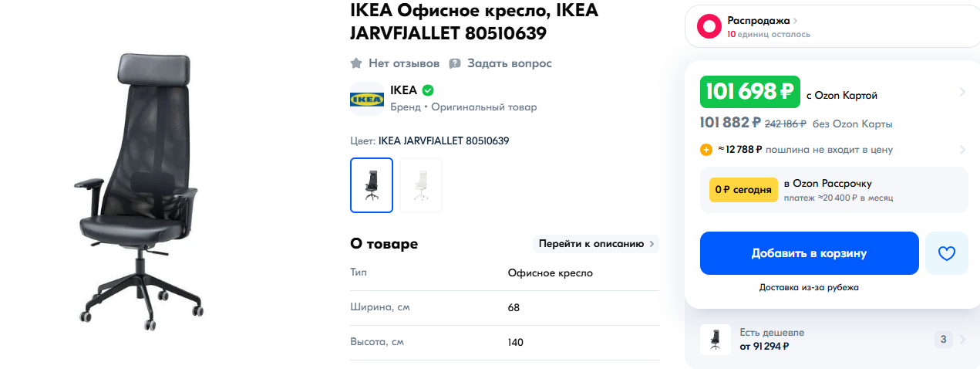The width and height of the screenshot is (980, 369).
Task: Click the Добавить в корзину button
Action: coord(809,253)
